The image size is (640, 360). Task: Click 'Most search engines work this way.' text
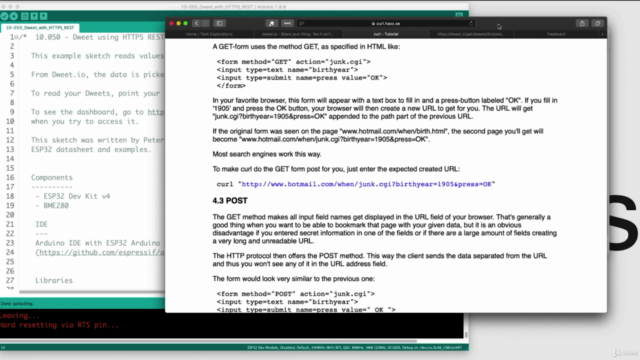pos(267,154)
